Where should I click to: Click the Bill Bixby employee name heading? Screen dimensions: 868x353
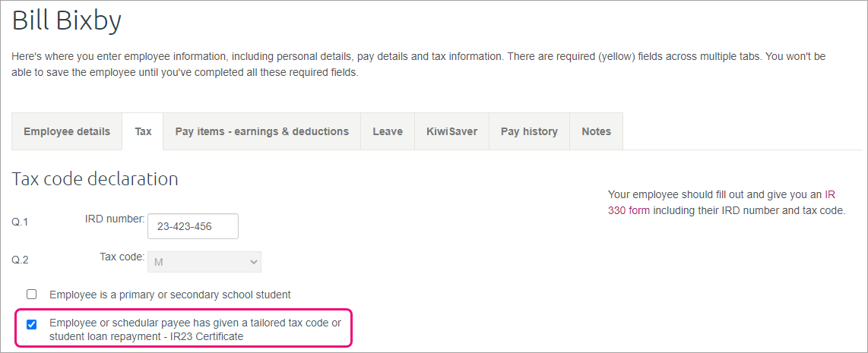[66, 21]
